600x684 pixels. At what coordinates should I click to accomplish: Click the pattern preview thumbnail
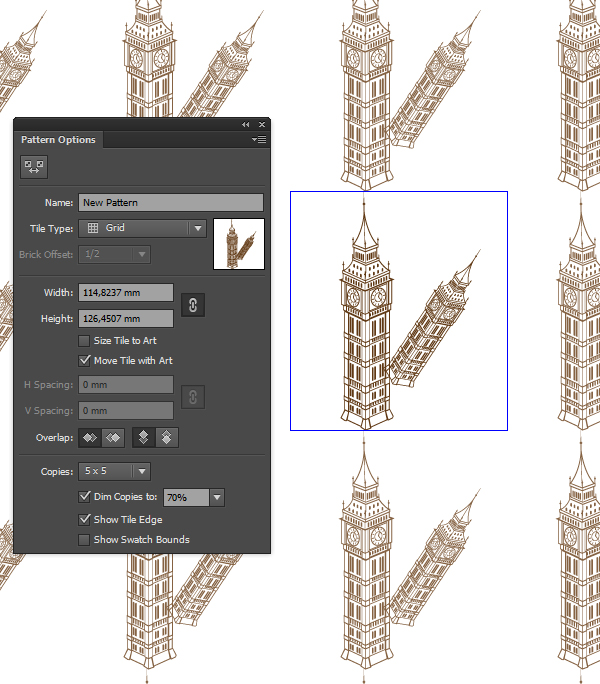pyautogui.click(x=239, y=244)
